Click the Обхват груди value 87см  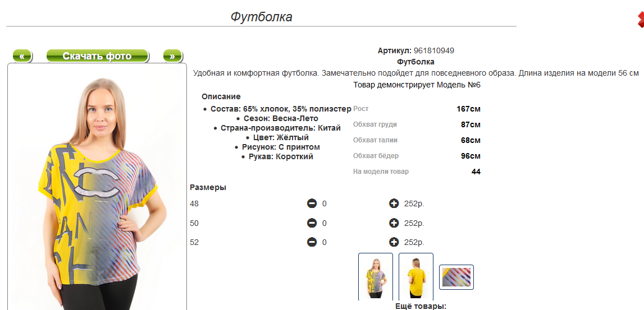tap(471, 124)
